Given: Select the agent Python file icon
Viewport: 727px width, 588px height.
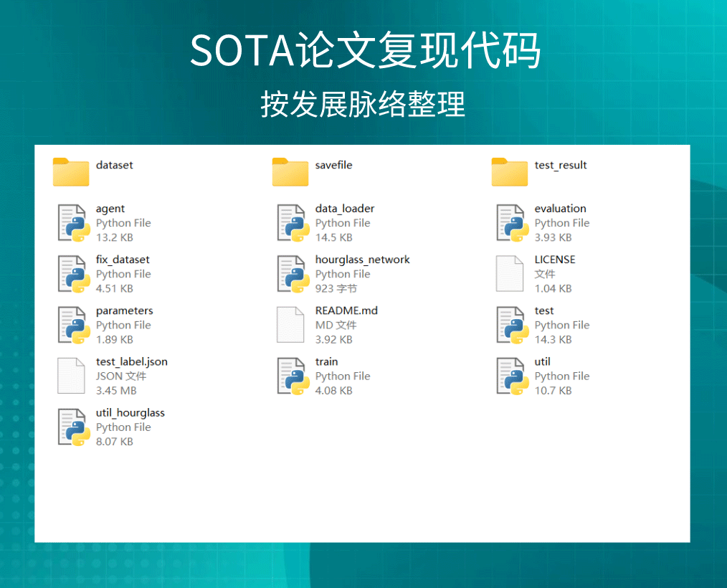Looking at the screenshot, I should click(73, 223).
